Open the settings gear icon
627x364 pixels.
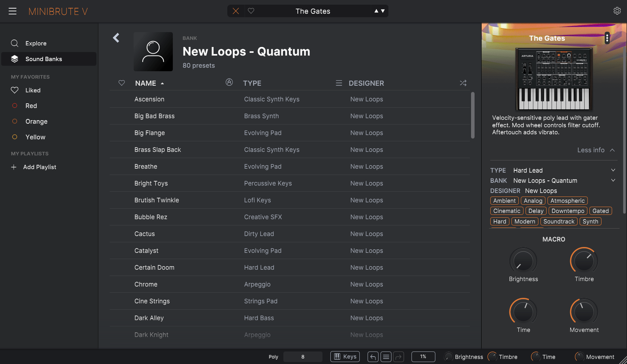click(x=617, y=11)
